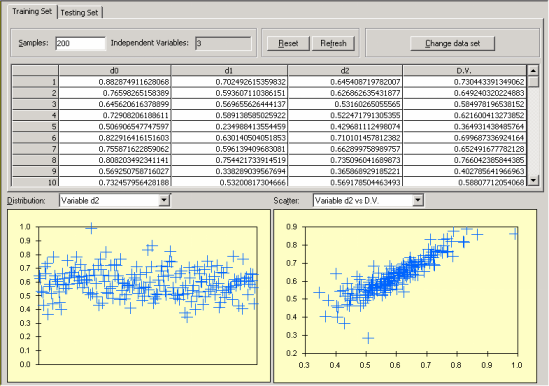Select the D.V. column header
549x386 pixels.
(464, 70)
